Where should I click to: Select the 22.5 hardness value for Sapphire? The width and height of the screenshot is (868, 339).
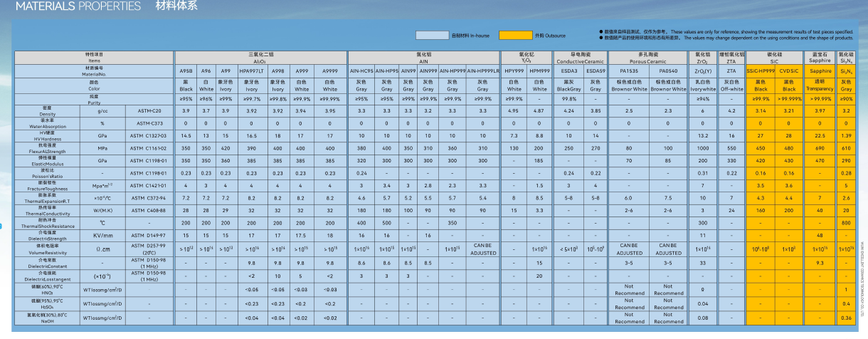pyautogui.click(x=821, y=135)
